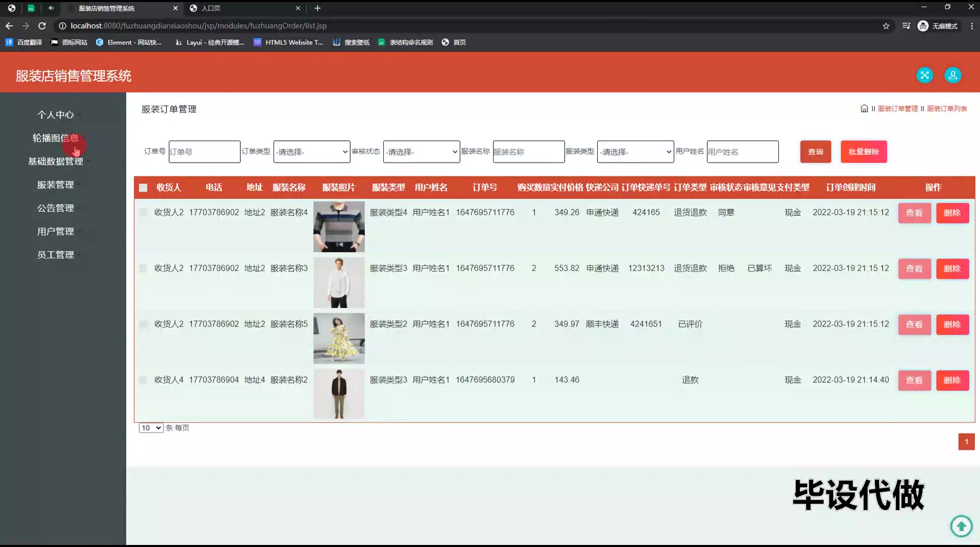Click 查看 for the 服装名称4 order
This screenshot has width=980, height=547.
pos(914,213)
